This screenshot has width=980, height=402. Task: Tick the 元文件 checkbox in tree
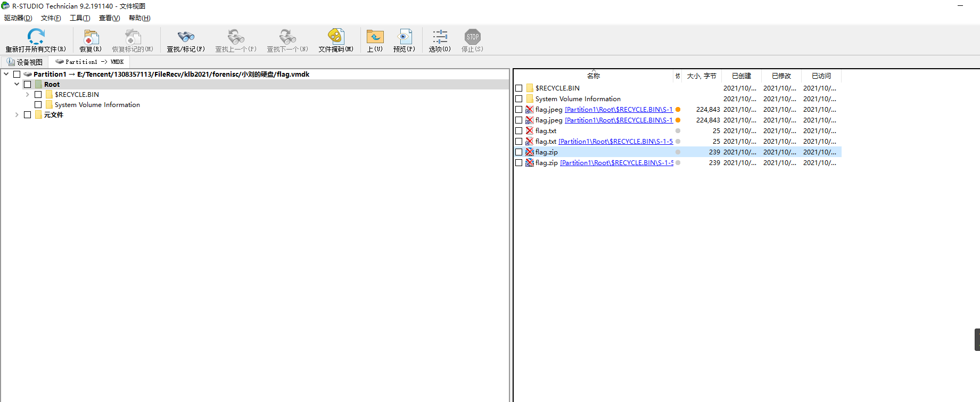tap(28, 115)
